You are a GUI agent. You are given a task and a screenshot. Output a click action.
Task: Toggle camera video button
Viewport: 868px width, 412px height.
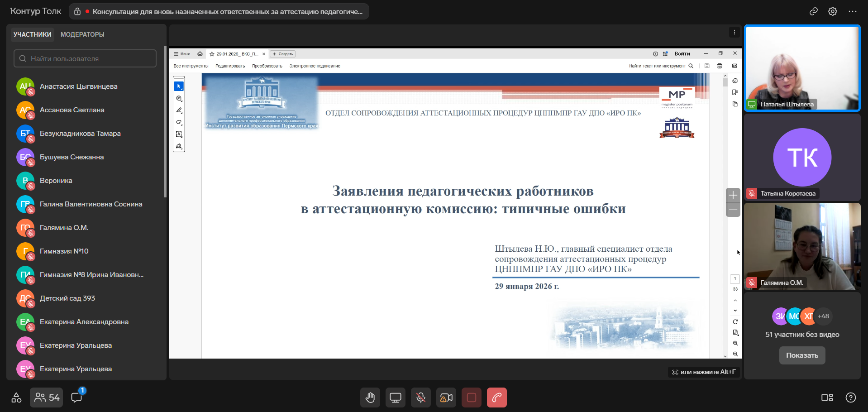coord(446,398)
